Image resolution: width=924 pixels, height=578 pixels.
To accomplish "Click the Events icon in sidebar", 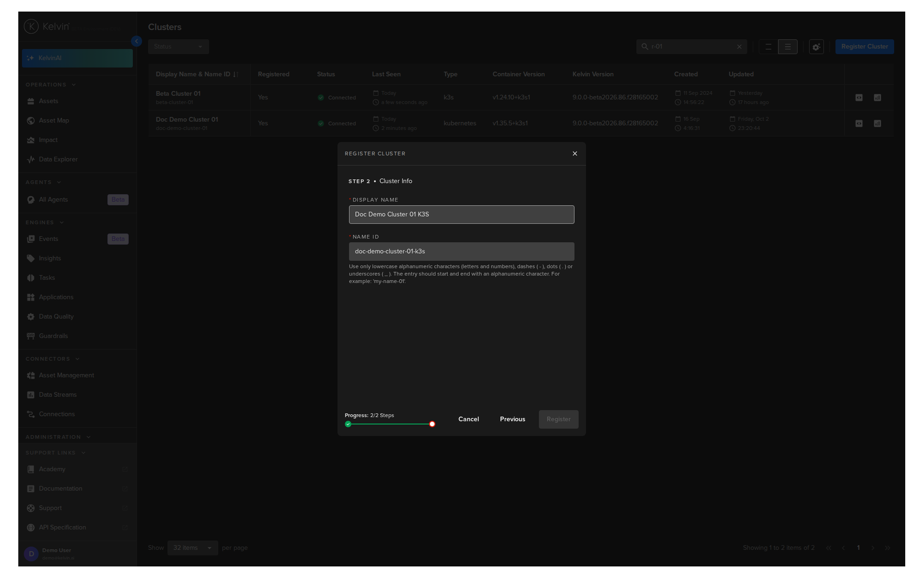I will [x=31, y=239].
